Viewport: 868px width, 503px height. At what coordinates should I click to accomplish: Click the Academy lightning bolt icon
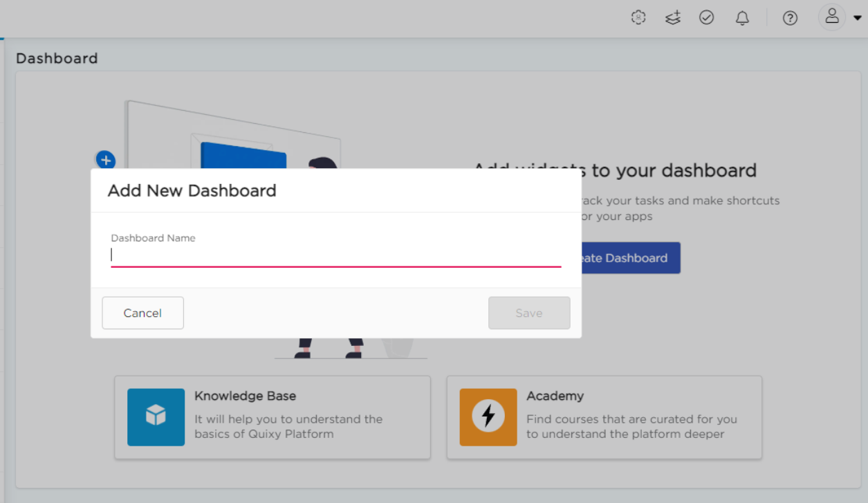click(x=488, y=417)
